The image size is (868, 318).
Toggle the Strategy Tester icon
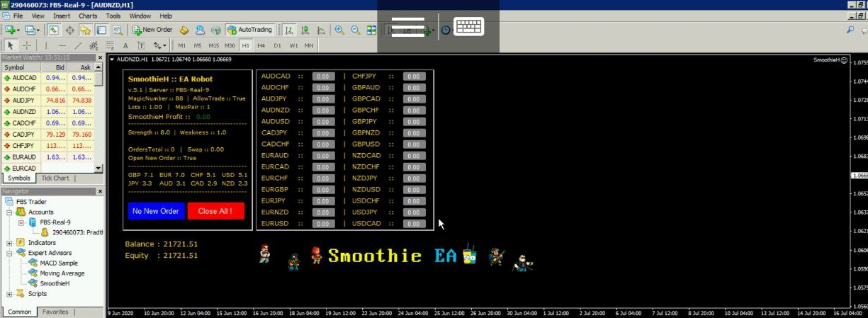click(x=117, y=30)
